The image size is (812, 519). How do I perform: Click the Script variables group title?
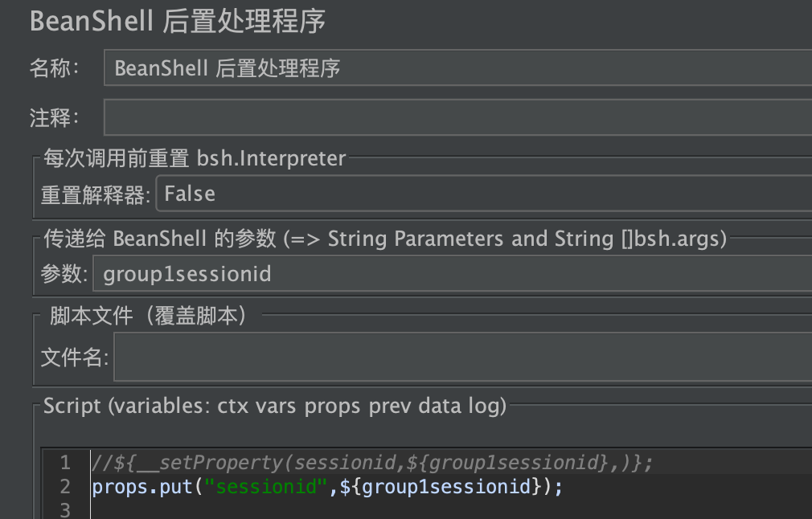pos(275,407)
